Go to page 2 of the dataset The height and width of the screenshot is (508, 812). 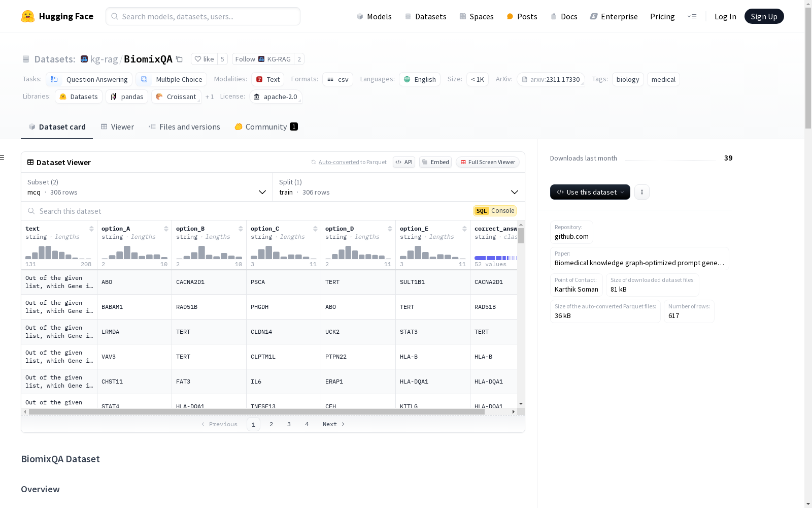point(271,424)
